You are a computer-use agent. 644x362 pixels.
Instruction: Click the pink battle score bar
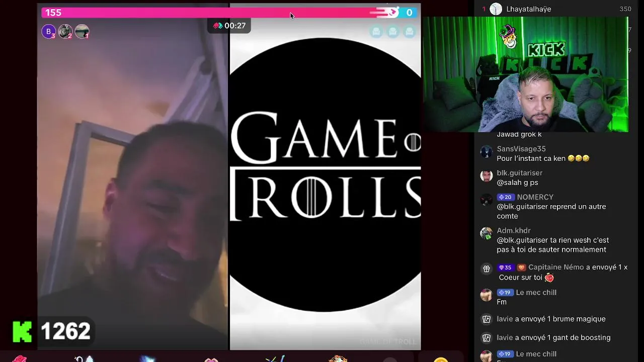point(229,13)
